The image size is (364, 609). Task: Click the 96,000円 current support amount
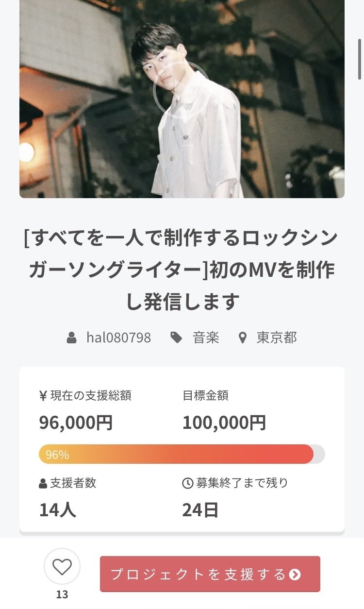tap(76, 423)
